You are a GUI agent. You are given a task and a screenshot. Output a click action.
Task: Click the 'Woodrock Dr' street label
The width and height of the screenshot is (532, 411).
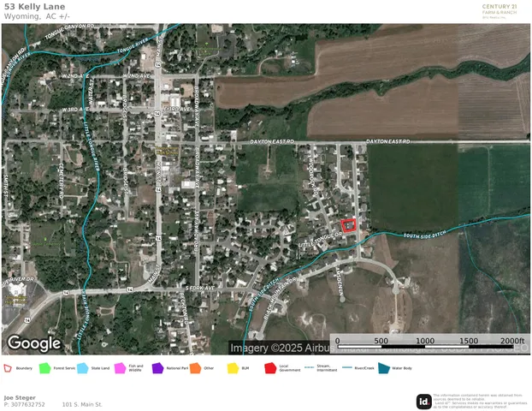(312, 178)
